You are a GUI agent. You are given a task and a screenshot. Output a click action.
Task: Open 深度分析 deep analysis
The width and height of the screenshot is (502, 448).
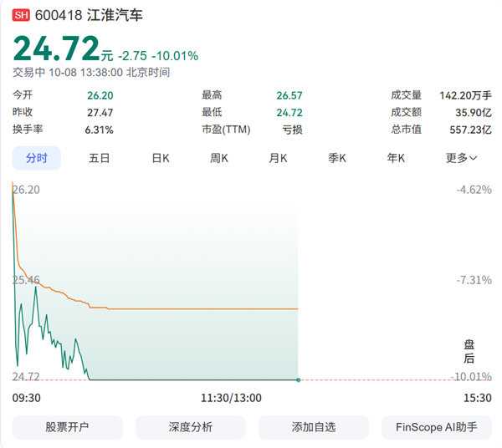pyautogui.click(x=191, y=427)
